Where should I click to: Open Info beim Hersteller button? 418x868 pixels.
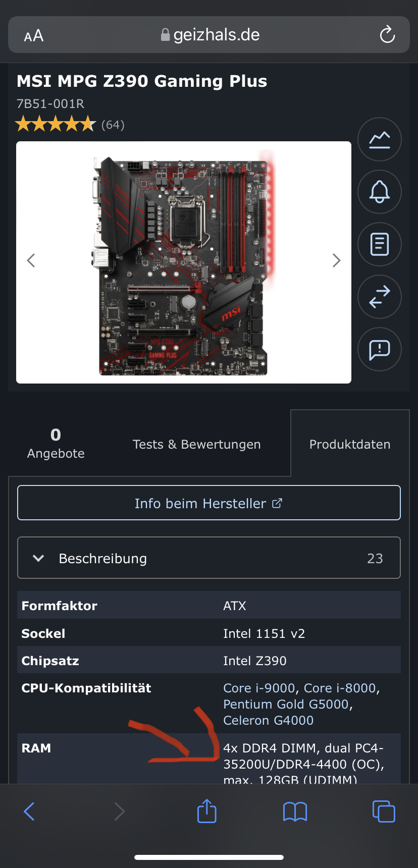pyautogui.click(x=209, y=503)
